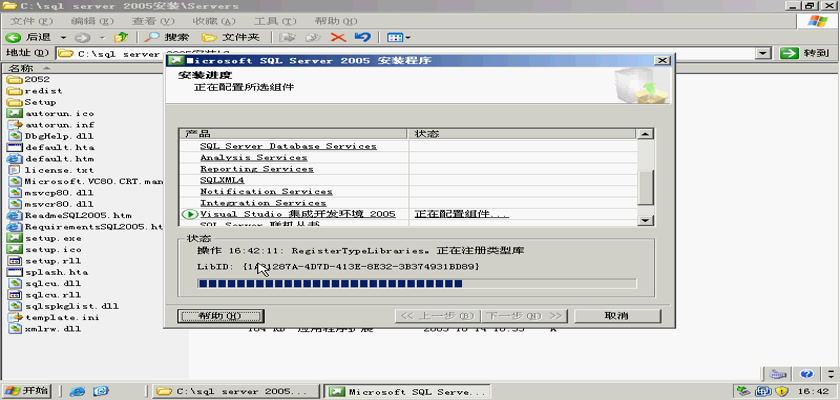
Task: Open the Views dropdown icon in toolbar
Action: [399, 37]
